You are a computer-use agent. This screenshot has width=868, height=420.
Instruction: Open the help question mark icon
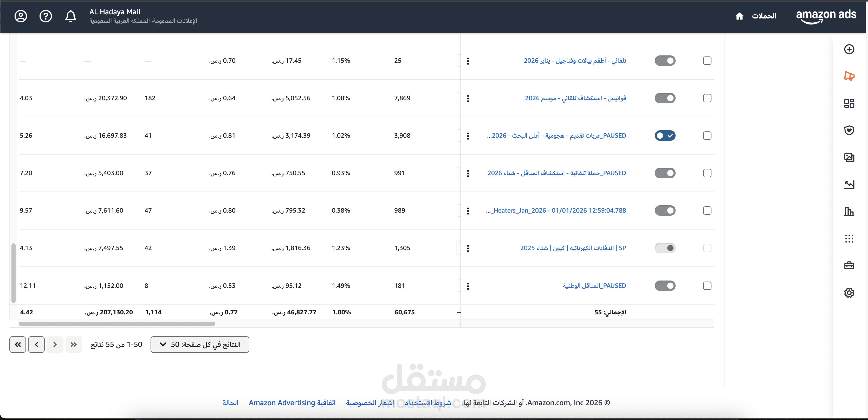[46, 16]
